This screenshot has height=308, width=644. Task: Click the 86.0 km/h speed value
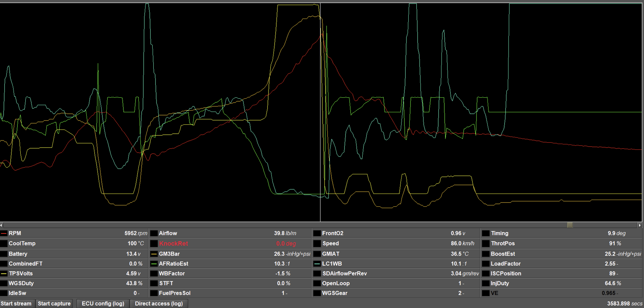[462, 243]
